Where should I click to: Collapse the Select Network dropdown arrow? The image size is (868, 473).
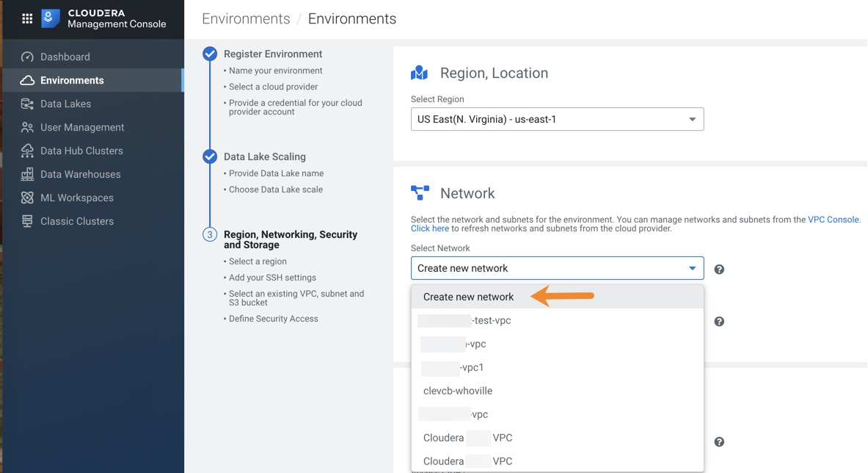pos(692,268)
